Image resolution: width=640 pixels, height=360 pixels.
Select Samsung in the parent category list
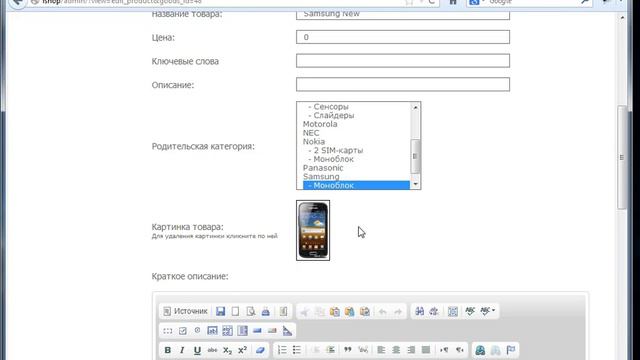tap(321, 177)
